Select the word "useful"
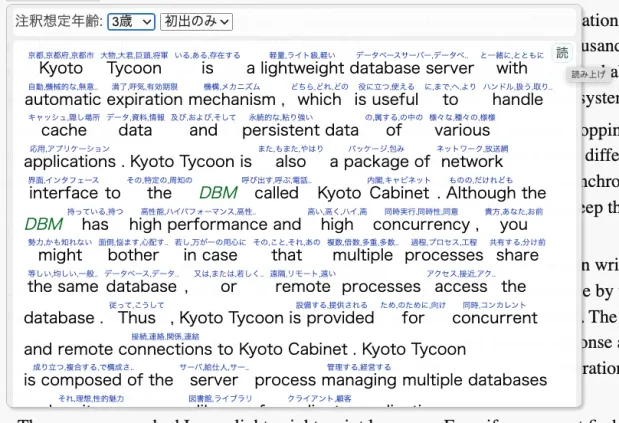Screen dimensions: 619x423 point(394,99)
